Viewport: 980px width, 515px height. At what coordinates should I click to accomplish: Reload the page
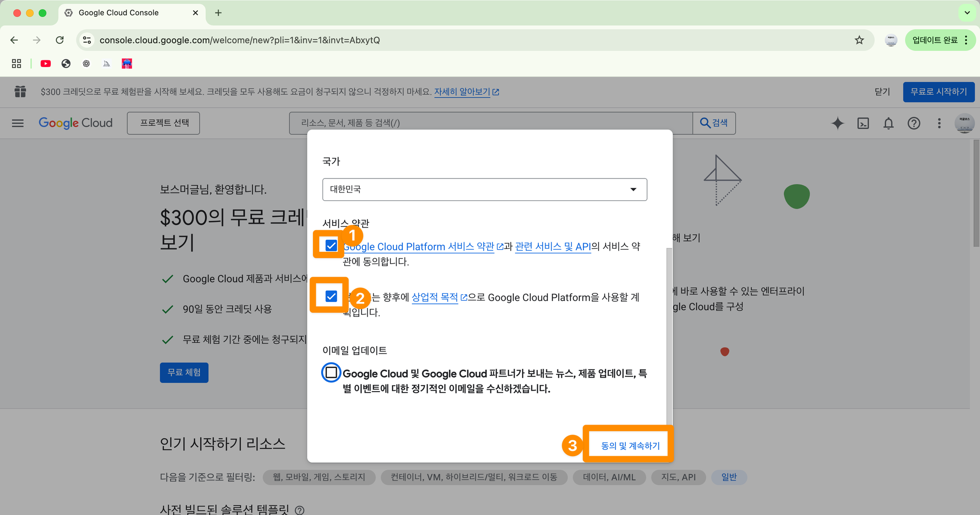tap(60, 40)
